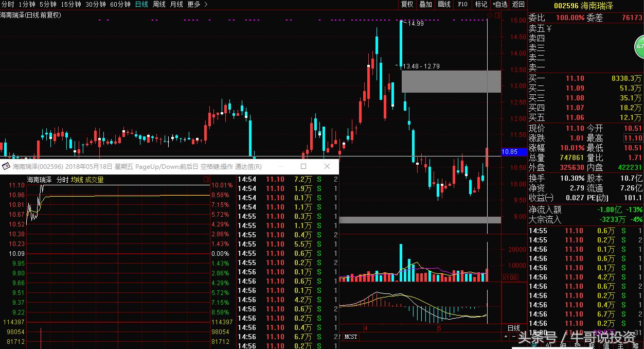Viewport: 644px width, 349px height.
Task: Add stock with +自选 button
Action: coord(499,4)
